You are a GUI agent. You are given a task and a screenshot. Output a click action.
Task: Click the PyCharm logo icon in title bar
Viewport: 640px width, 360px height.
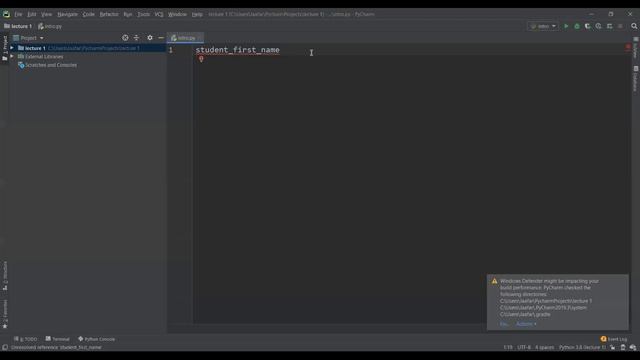click(x=6, y=14)
